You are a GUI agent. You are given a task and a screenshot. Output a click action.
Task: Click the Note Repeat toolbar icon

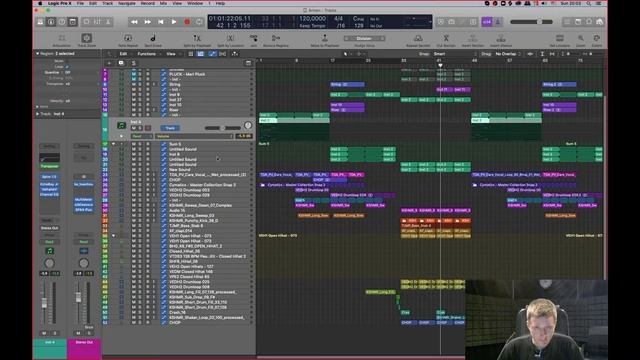[x=128, y=38]
